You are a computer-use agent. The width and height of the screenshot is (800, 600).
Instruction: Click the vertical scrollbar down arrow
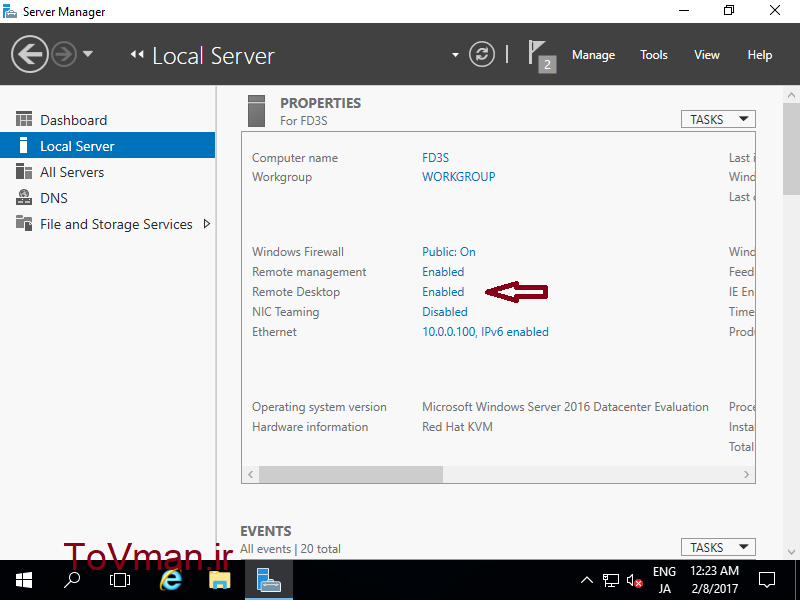point(791,552)
